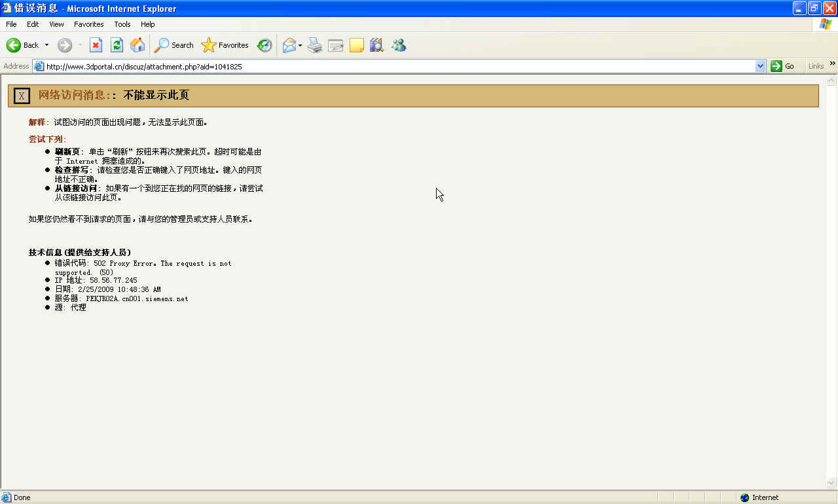Click the IP address 58.56.77.245 text
The height and width of the screenshot is (504, 838).
(x=113, y=280)
